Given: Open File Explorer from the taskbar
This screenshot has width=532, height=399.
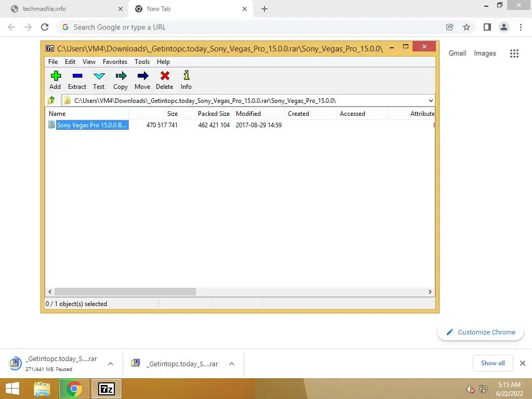Looking at the screenshot, I should pyautogui.click(x=42, y=389).
